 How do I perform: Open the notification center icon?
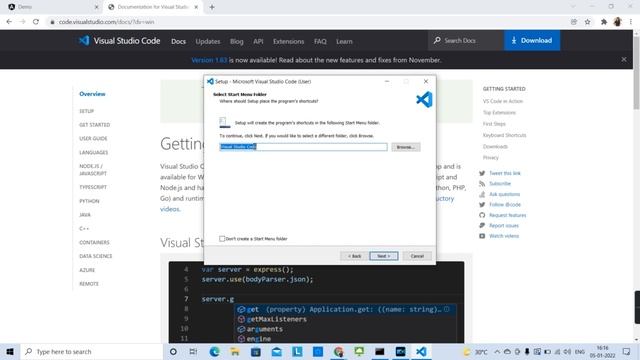(x=627, y=351)
